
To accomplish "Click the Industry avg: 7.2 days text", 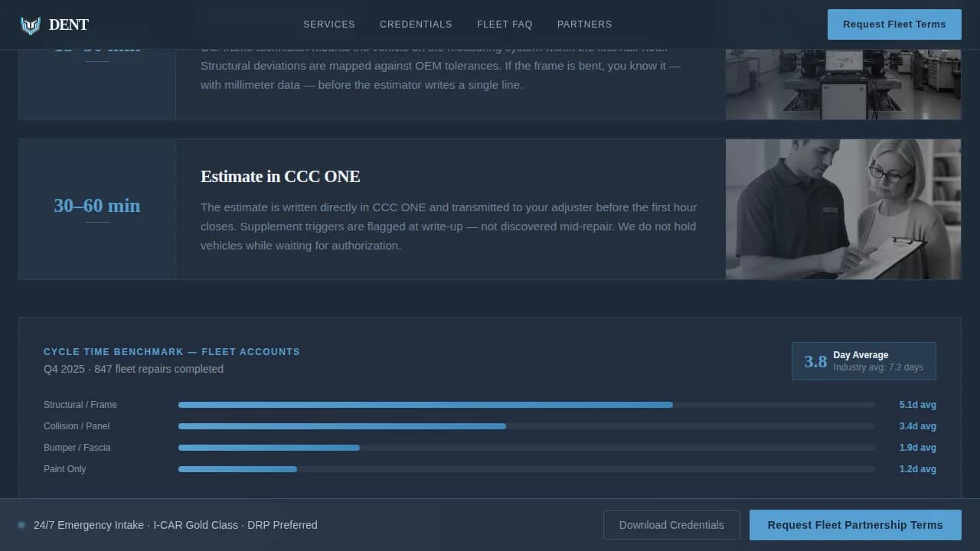I will (x=878, y=367).
